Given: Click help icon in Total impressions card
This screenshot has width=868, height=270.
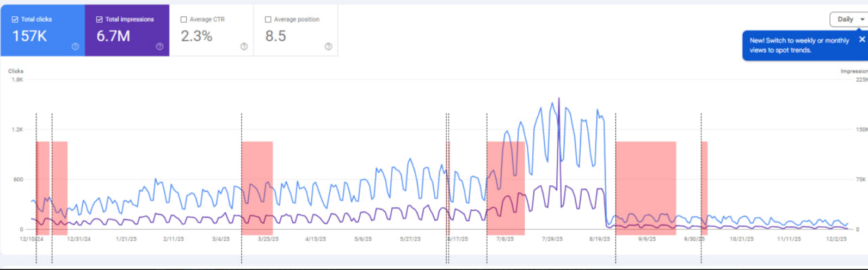Looking at the screenshot, I should tap(159, 47).
